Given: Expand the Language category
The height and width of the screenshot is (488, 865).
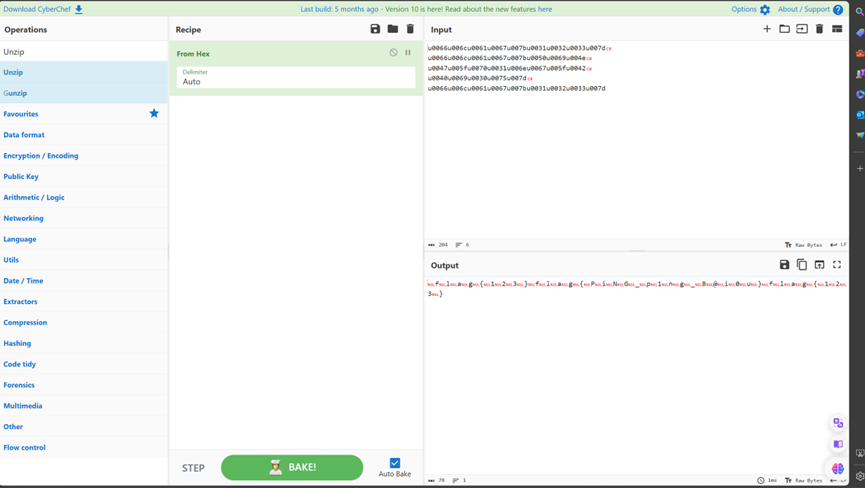Looking at the screenshot, I should tap(84, 239).
